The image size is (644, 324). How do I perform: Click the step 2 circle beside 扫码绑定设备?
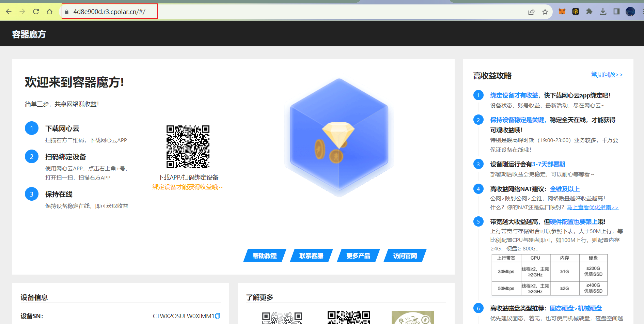tap(32, 157)
